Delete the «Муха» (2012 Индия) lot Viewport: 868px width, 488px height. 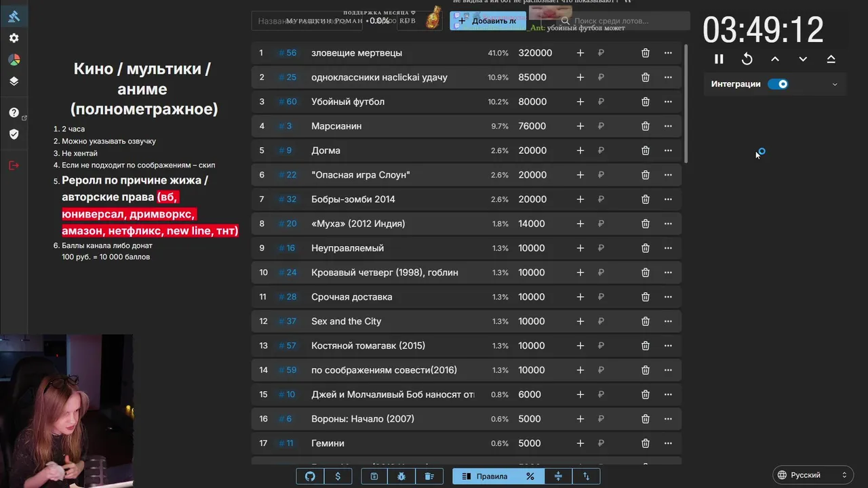pyautogui.click(x=646, y=224)
